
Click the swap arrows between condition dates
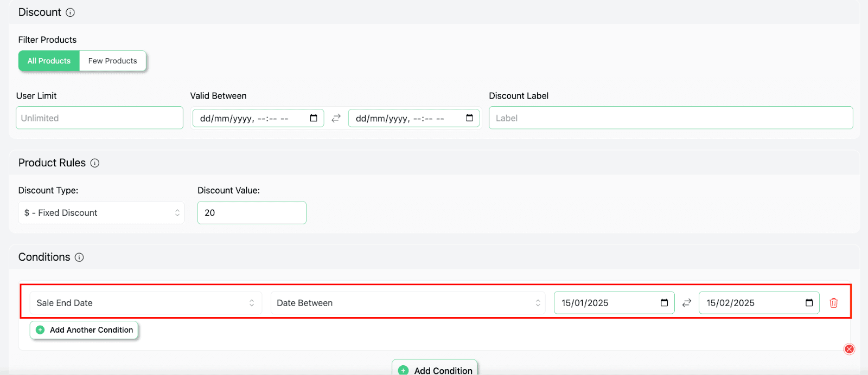687,303
